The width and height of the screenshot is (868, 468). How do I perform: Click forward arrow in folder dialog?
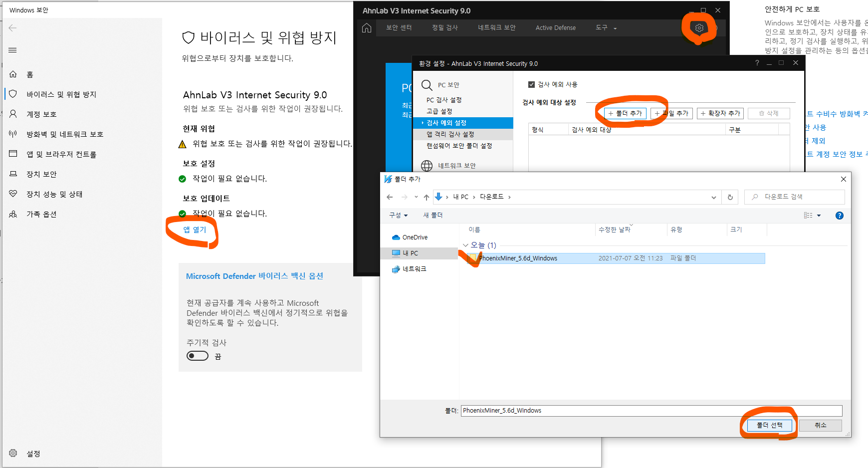coord(405,197)
